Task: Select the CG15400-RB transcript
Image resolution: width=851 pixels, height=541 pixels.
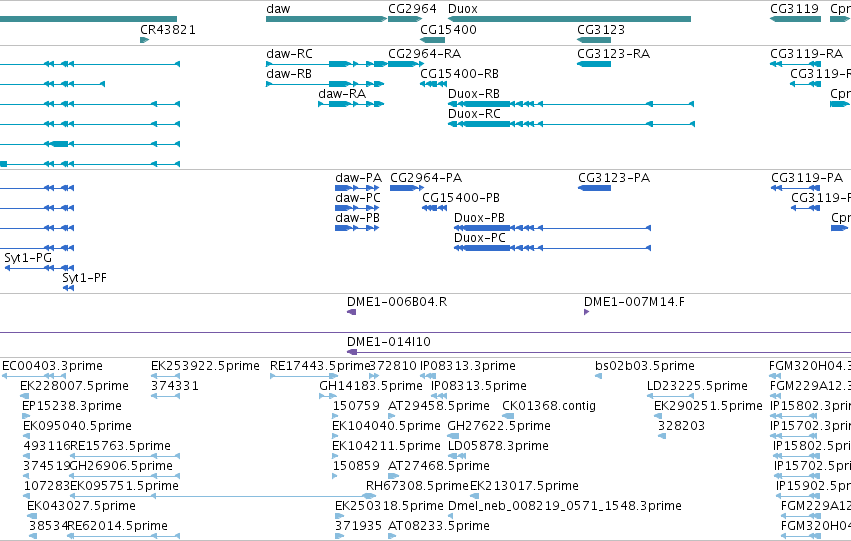Action: [433, 84]
